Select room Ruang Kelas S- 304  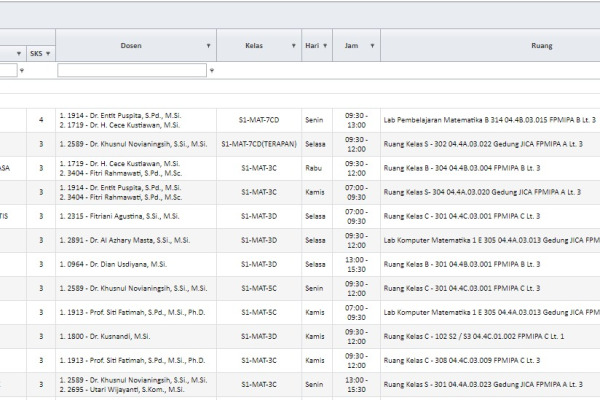pyautogui.click(x=482, y=192)
